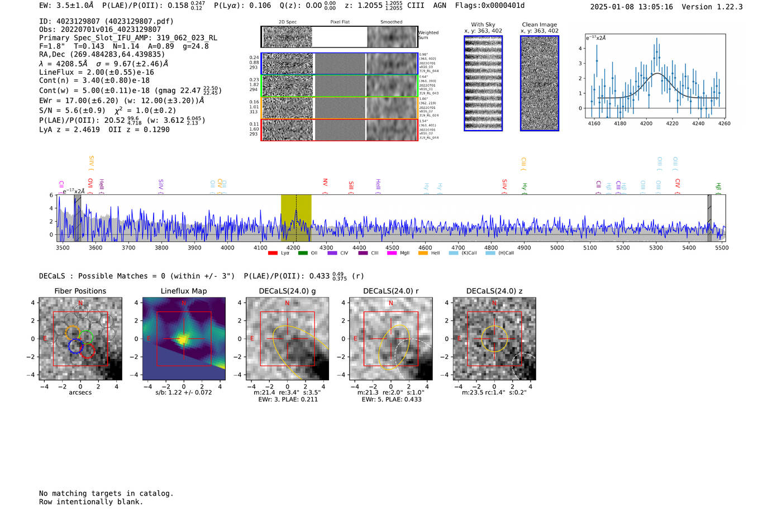
Task: Open the Lineflux Map image
Action: (184, 339)
